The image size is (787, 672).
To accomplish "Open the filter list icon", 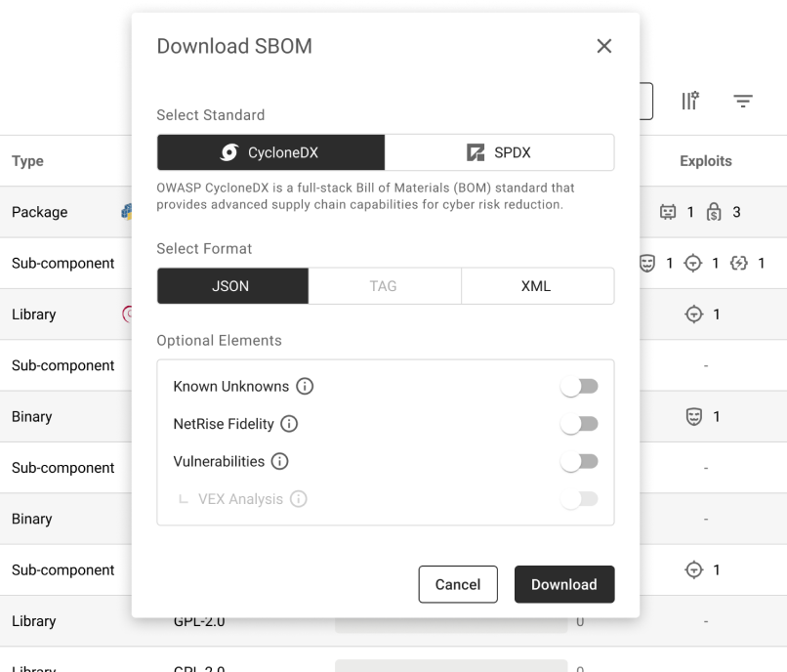I will pyautogui.click(x=743, y=101).
